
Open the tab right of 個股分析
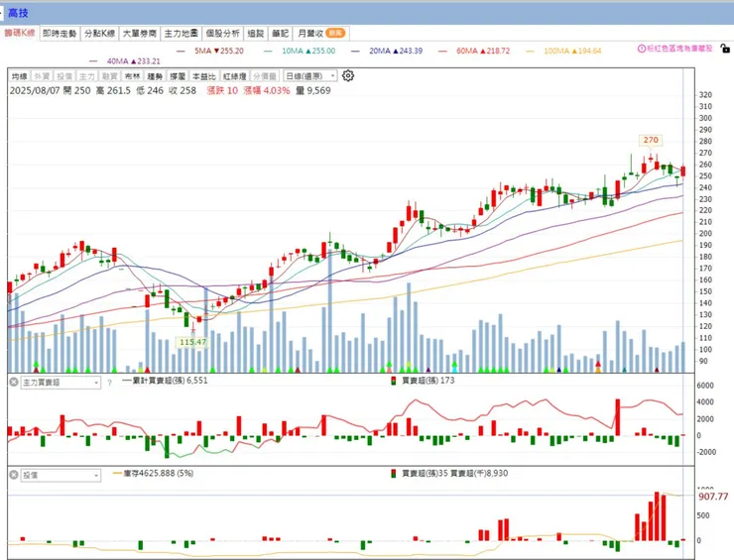click(x=256, y=34)
